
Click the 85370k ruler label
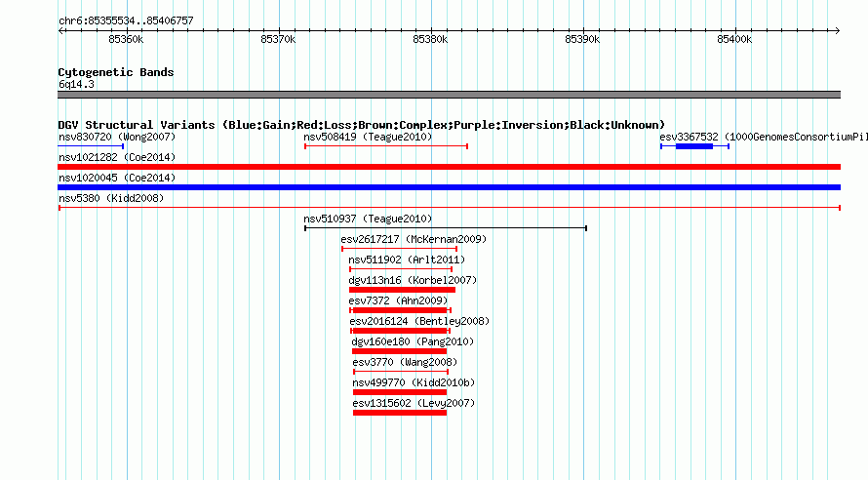pos(278,39)
